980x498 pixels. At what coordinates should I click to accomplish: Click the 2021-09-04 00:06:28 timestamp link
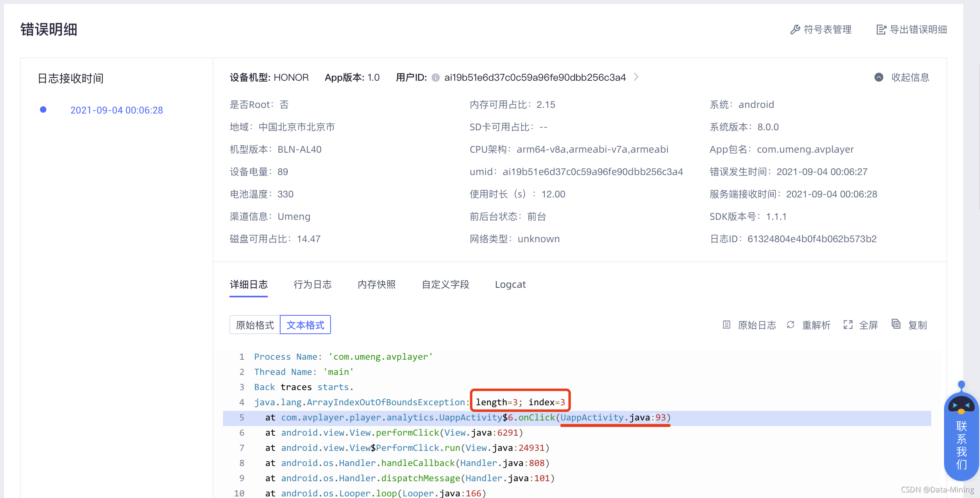click(x=117, y=110)
